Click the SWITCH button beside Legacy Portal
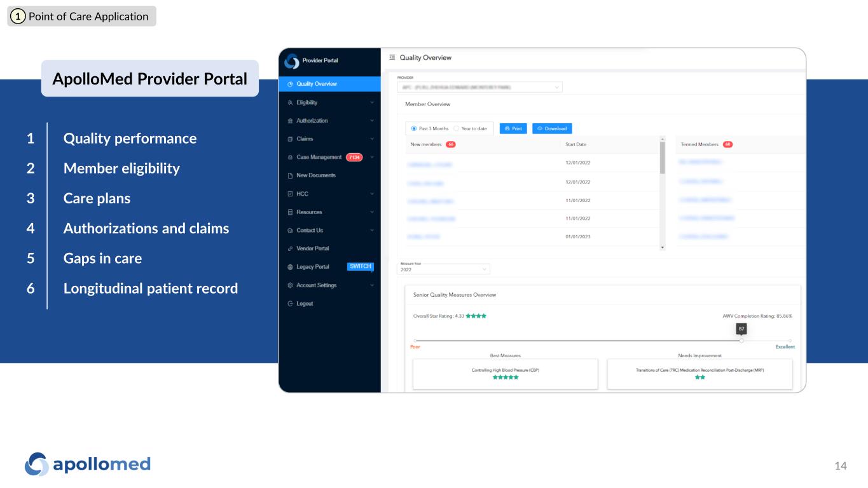 [x=360, y=267]
